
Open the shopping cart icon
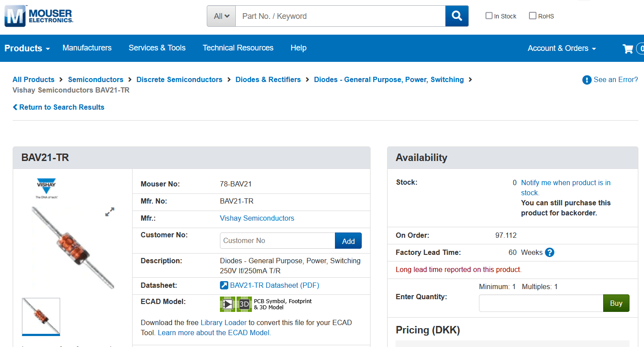[x=628, y=49]
